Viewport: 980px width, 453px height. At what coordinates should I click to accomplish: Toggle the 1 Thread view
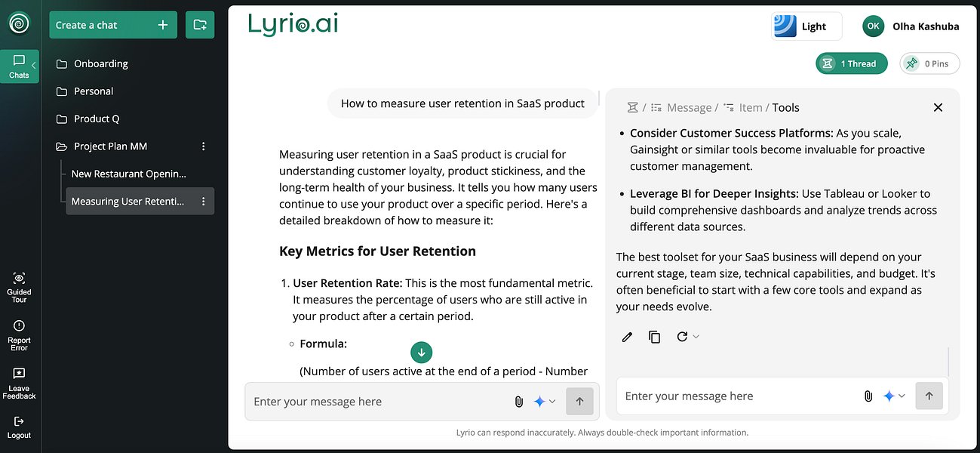pyautogui.click(x=851, y=63)
